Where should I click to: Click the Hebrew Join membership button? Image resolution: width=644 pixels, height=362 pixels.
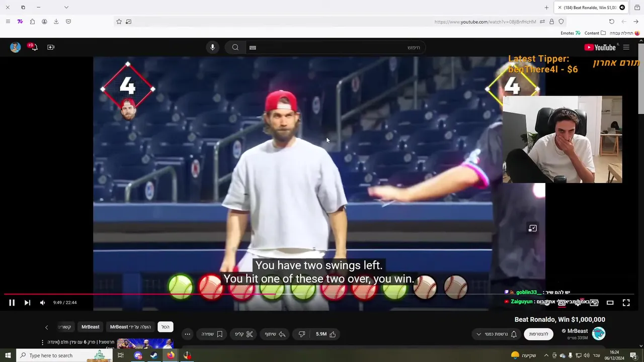(x=539, y=334)
